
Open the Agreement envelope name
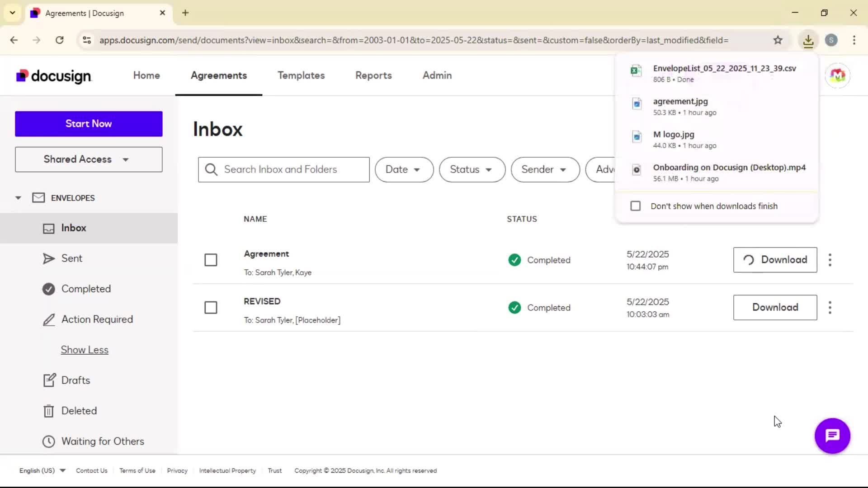266,254
